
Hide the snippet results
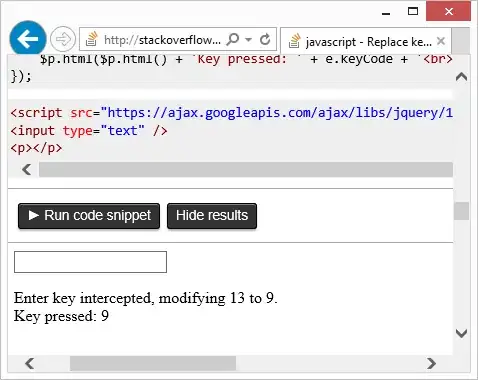tap(212, 216)
